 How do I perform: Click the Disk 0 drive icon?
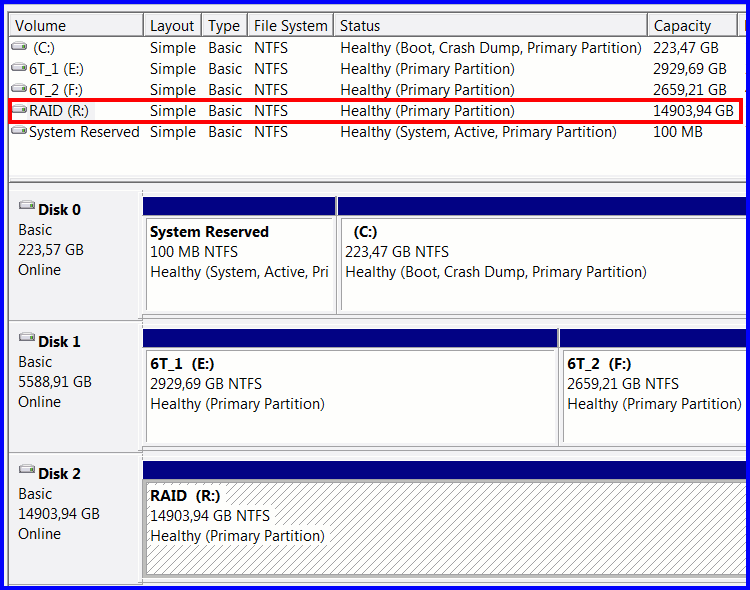(27, 206)
